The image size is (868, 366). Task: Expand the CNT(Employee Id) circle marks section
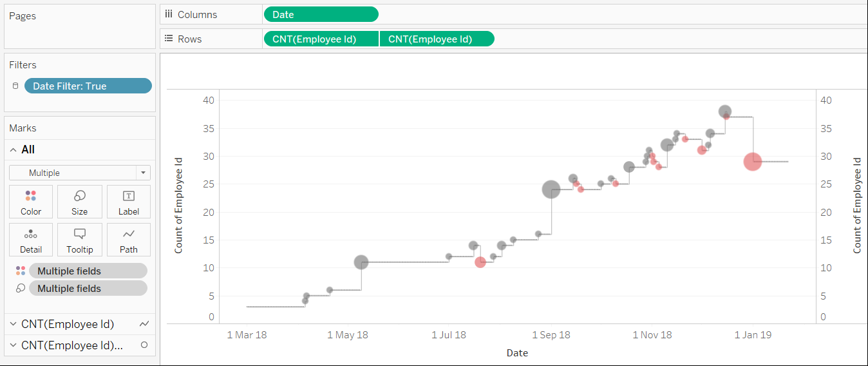[x=14, y=345]
